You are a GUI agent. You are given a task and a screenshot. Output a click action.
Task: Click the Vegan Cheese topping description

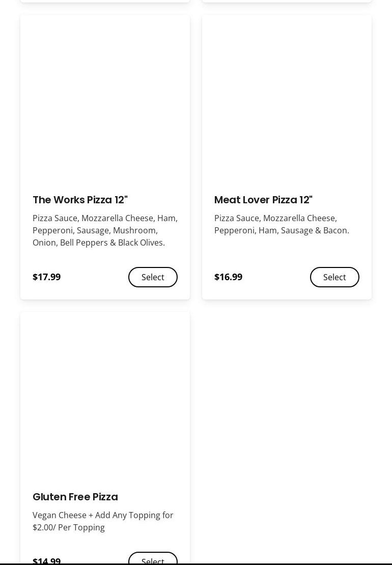(x=103, y=521)
